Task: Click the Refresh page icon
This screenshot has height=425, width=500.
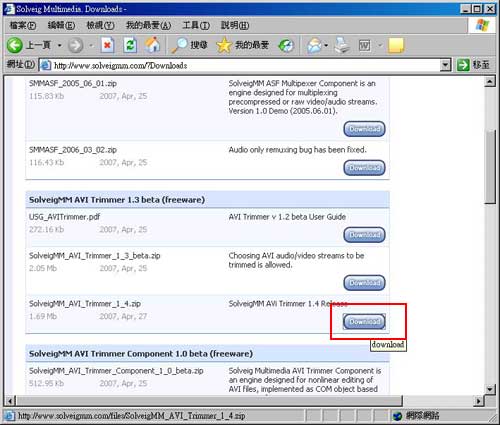Action: [x=130, y=45]
